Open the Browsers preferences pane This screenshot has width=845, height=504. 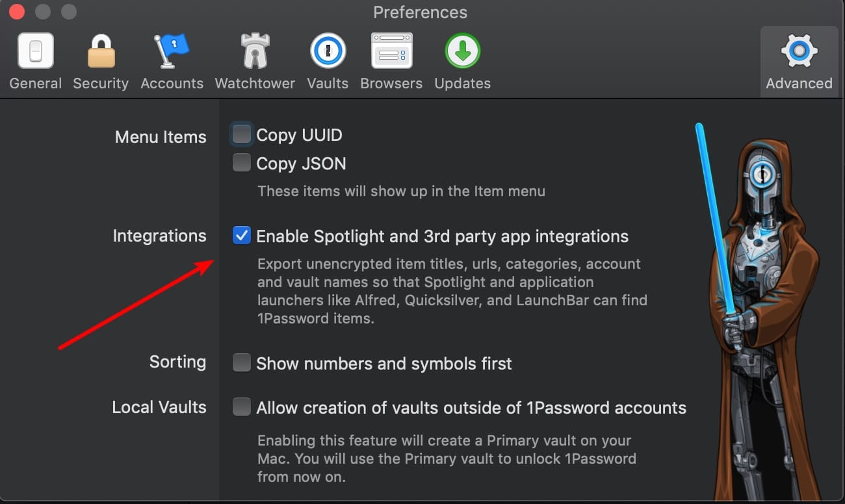[391, 60]
